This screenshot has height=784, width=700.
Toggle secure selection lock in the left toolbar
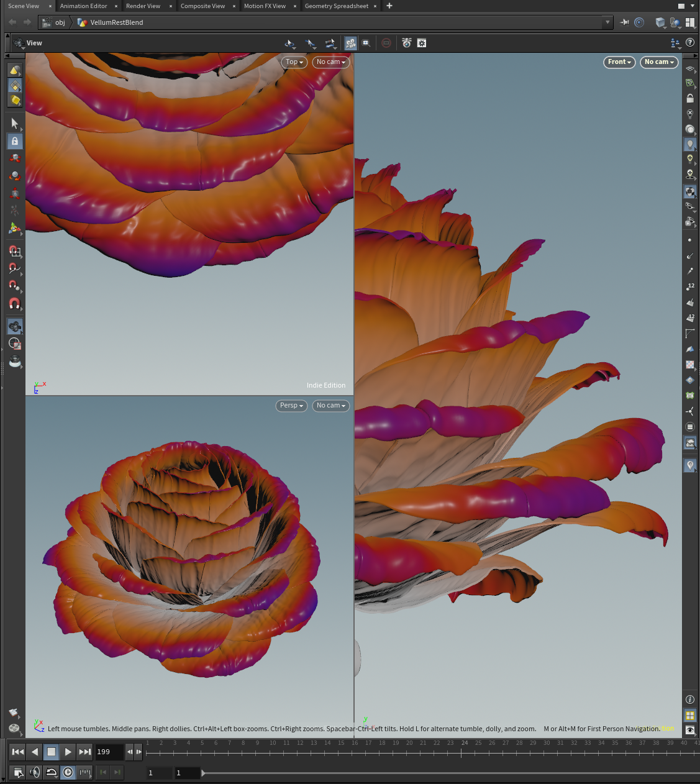[x=15, y=141]
